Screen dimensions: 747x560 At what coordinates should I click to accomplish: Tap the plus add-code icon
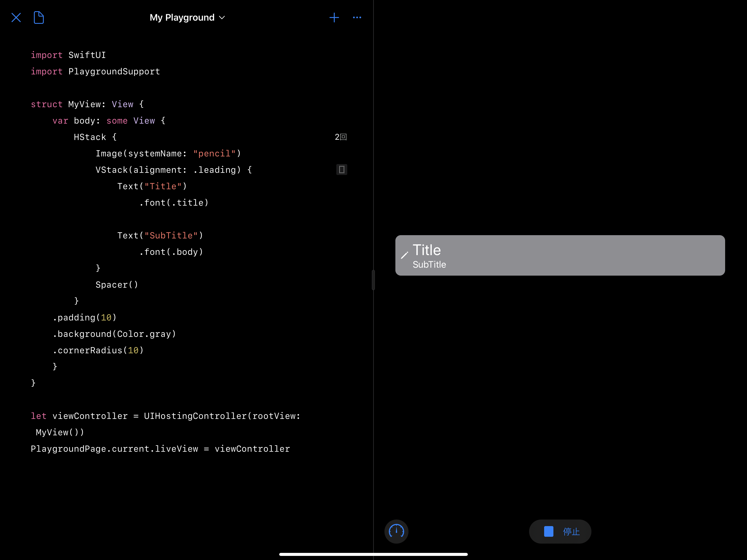[x=334, y=17]
